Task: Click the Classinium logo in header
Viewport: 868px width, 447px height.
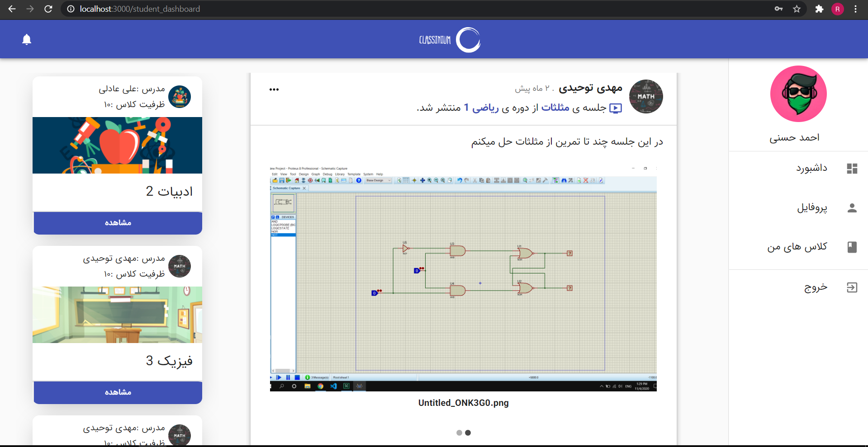Action: pyautogui.click(x=450, y=40)
